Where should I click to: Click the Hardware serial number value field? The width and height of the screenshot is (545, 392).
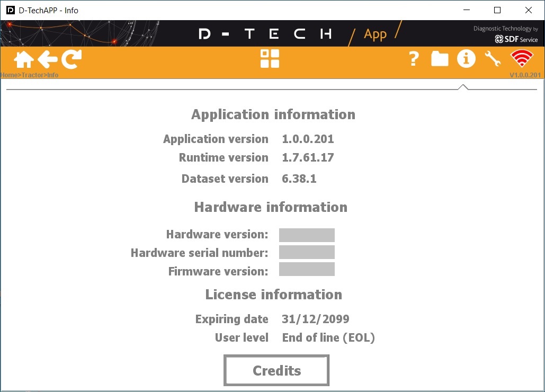307,252
